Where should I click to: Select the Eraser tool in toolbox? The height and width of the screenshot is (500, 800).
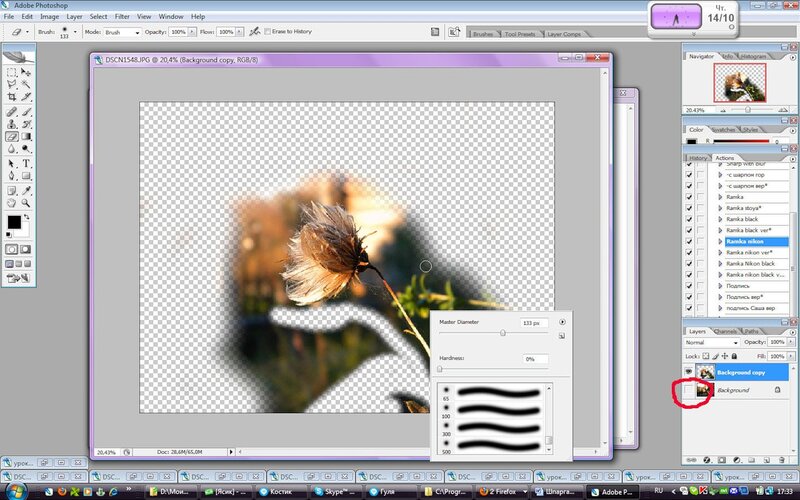pos(12,136)
